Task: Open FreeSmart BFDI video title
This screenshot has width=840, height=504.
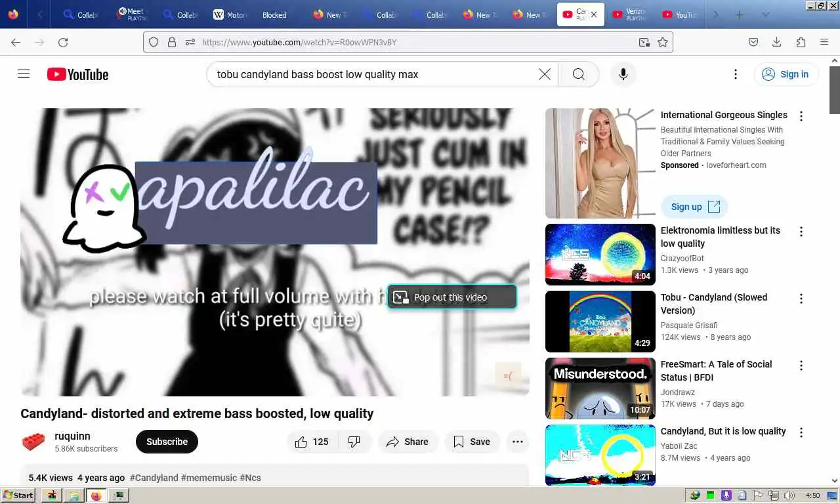Action: 717,371
